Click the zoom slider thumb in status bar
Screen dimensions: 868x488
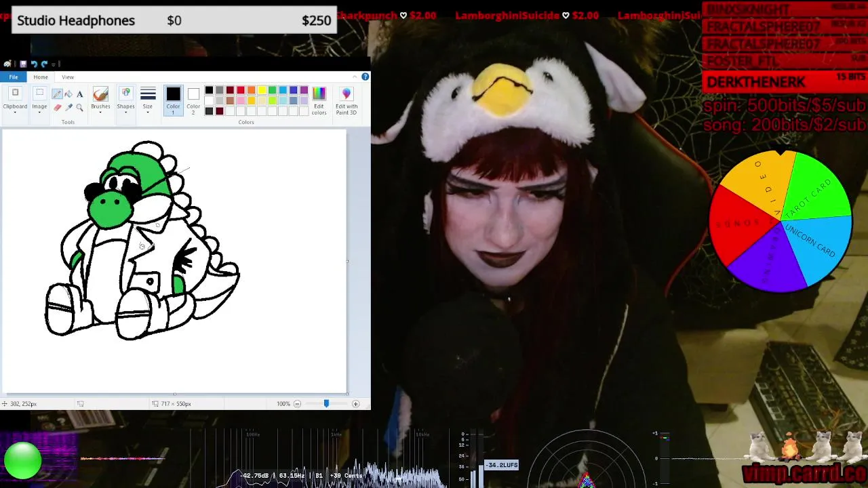pos(326,404)
